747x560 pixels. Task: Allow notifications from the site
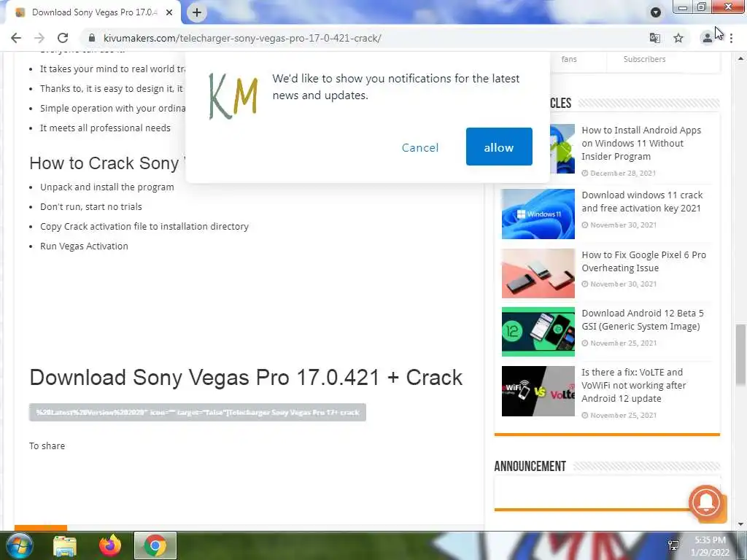pyautogui.click(x=499, y=147)
